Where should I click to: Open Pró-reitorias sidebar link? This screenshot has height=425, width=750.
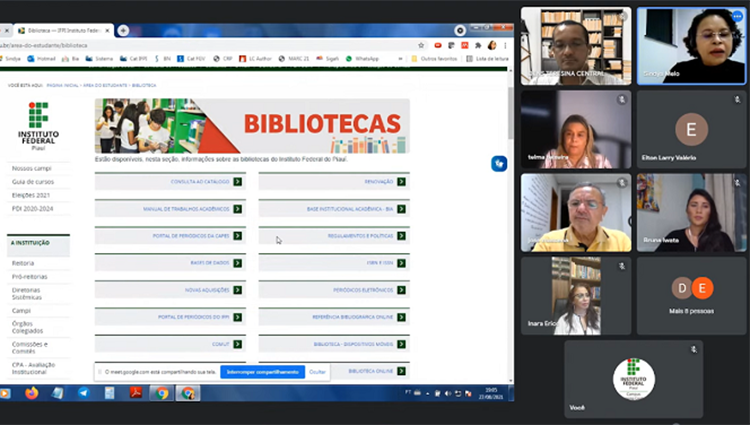coord(30,276)
